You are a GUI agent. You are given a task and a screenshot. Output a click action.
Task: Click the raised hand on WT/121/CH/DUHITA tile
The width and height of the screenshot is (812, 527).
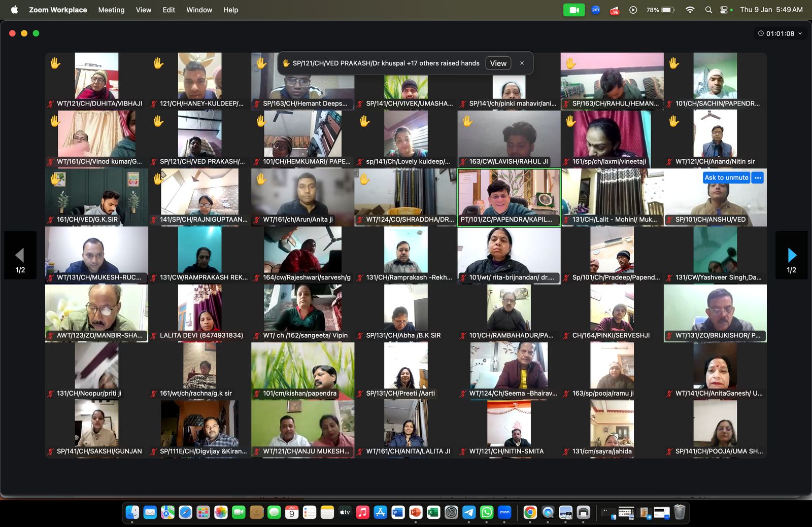coord(55,63)
